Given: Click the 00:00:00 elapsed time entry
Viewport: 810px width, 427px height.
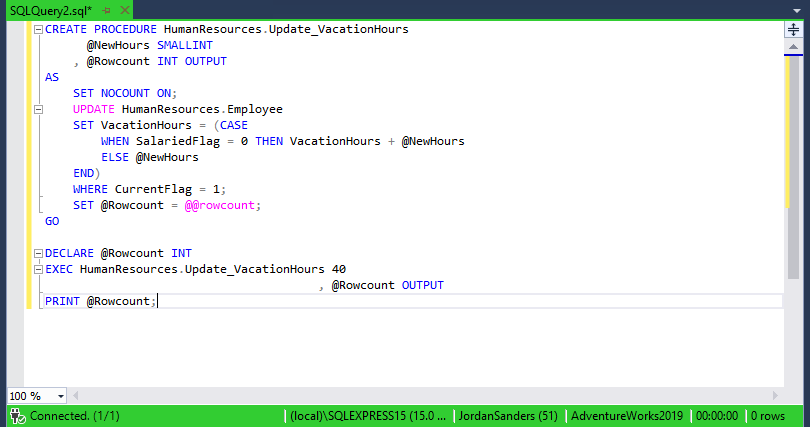Looking at the screenshot, I should click(717, 416).
